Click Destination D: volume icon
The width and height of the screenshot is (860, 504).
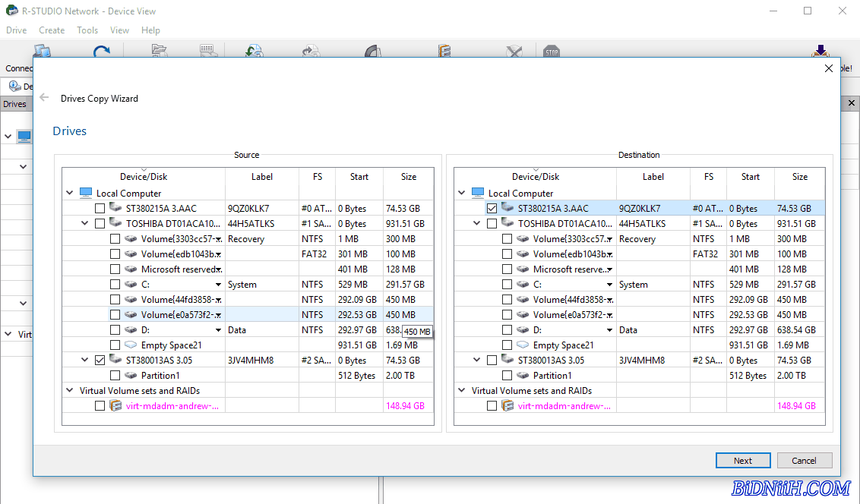(x=523, y=329)
